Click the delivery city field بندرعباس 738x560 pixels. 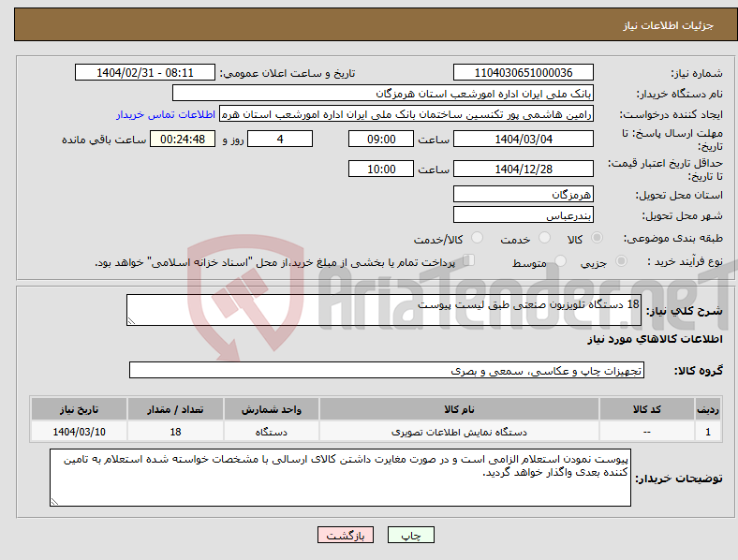point(523,215)
